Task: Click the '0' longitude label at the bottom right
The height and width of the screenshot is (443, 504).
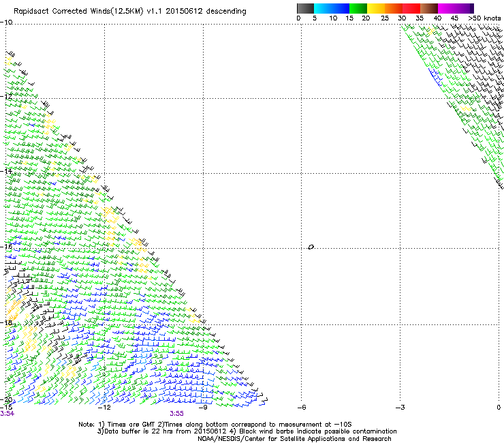Action: pyautogui.click(x=499, y=408)
